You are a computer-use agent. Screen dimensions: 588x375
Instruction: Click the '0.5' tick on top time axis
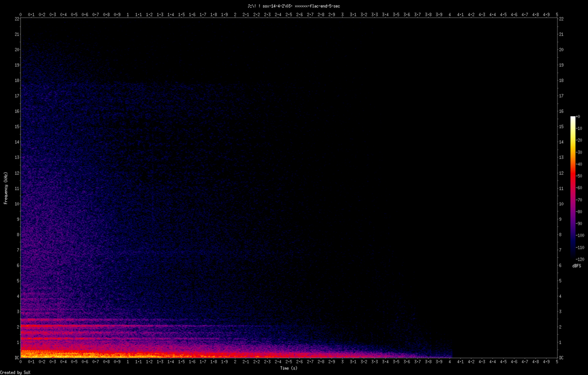click(x=74, y=15)
